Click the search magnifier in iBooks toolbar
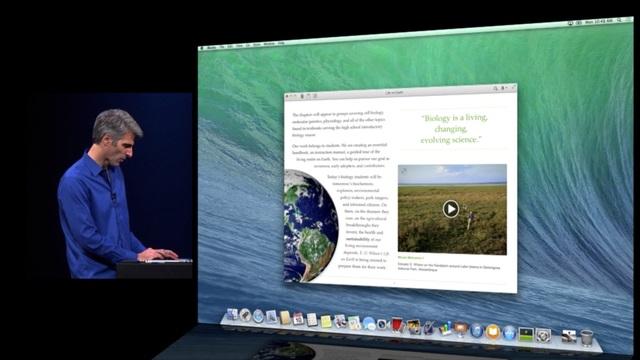Image resolution: width=640 pixels, height=360 pixels. 495,88
